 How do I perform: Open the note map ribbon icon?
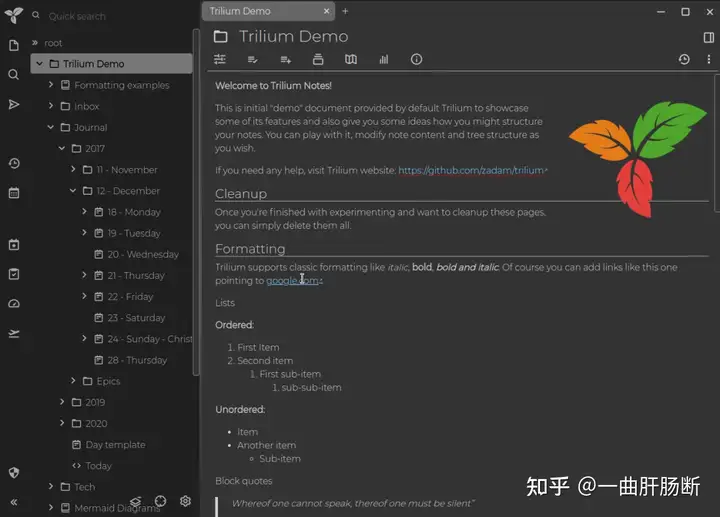pyautogui.click(x=351, y=59)
